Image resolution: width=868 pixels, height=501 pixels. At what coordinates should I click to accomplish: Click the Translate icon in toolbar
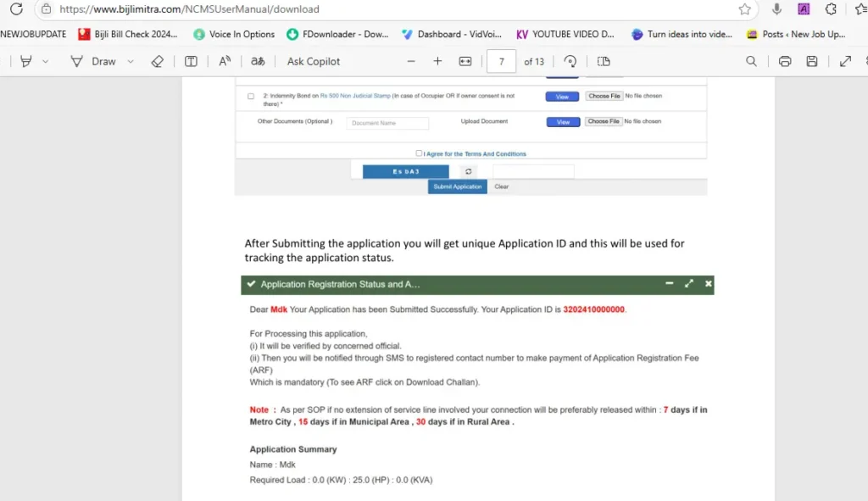257,61
